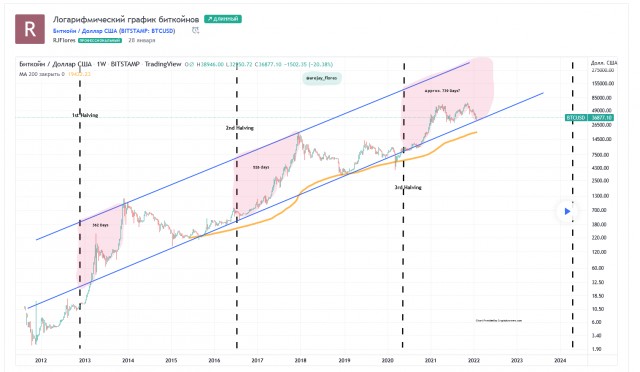The height and width of the screenshot is (372, 640).
Task: Select the '2nd Halving' text label
Action: point(240,128)
